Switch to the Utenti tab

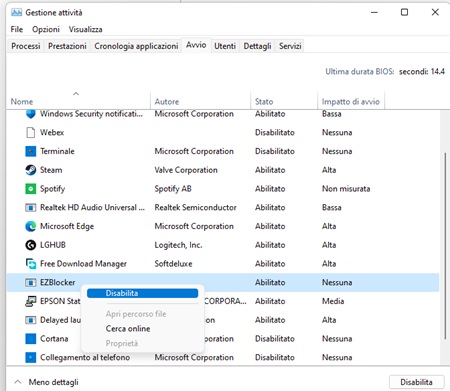click(225, 46)
